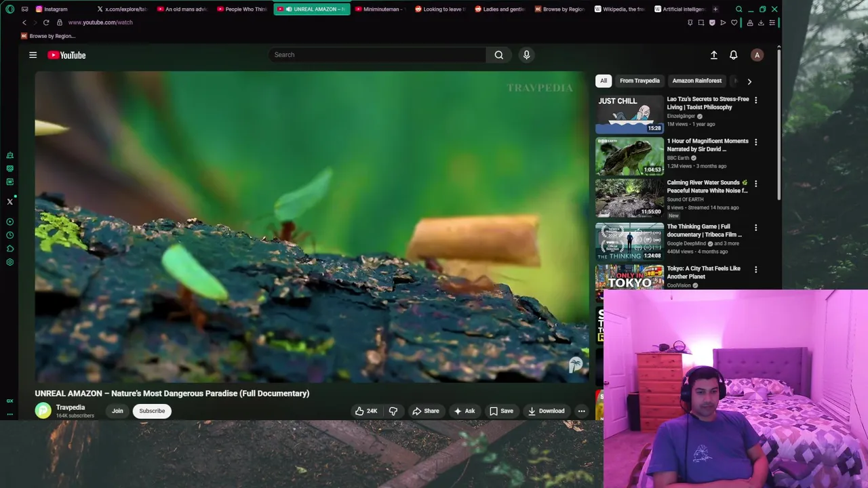The image size is (868, 488).
Task: Switch to Miniminuteman tab
Action: 380,9
